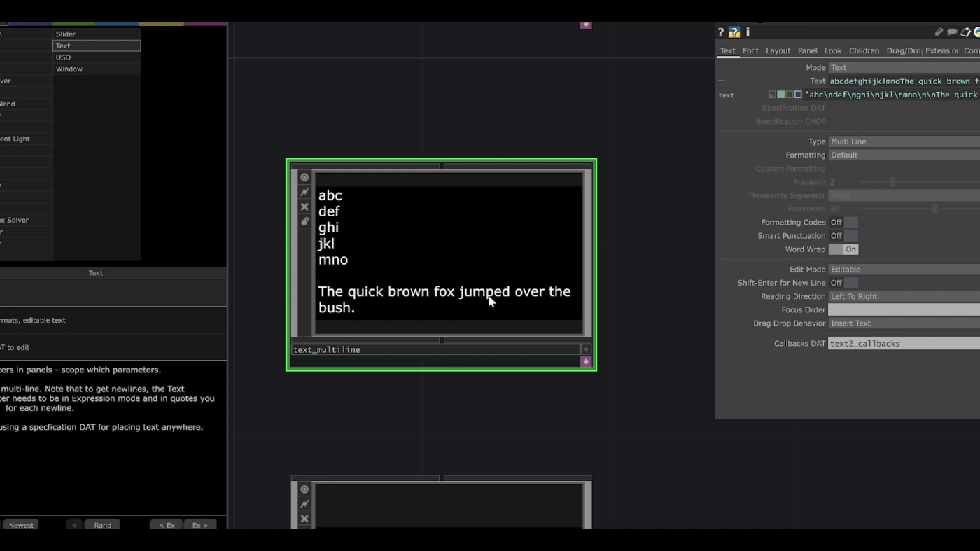Click the Rand button
Screen dimensions: 980x551
102,525
